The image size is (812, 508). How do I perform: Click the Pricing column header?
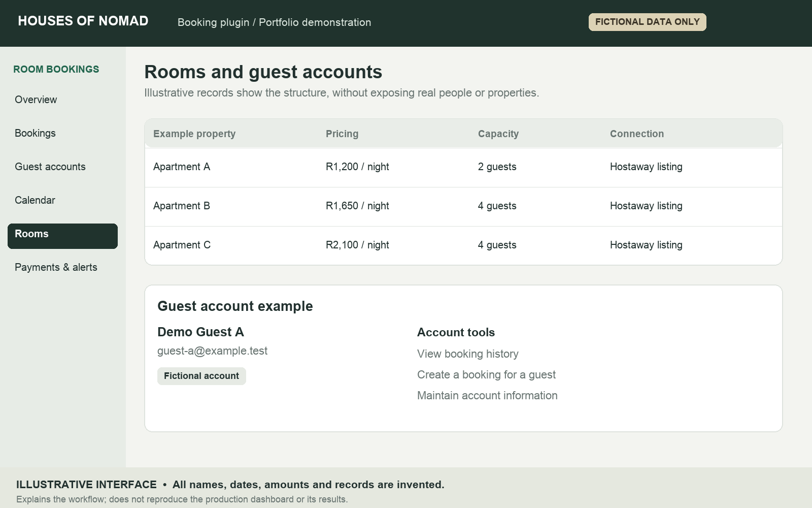342,134
